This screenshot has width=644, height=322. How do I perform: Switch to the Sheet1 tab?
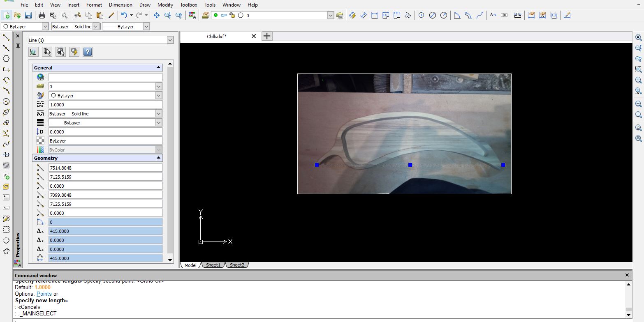(213, 265)
